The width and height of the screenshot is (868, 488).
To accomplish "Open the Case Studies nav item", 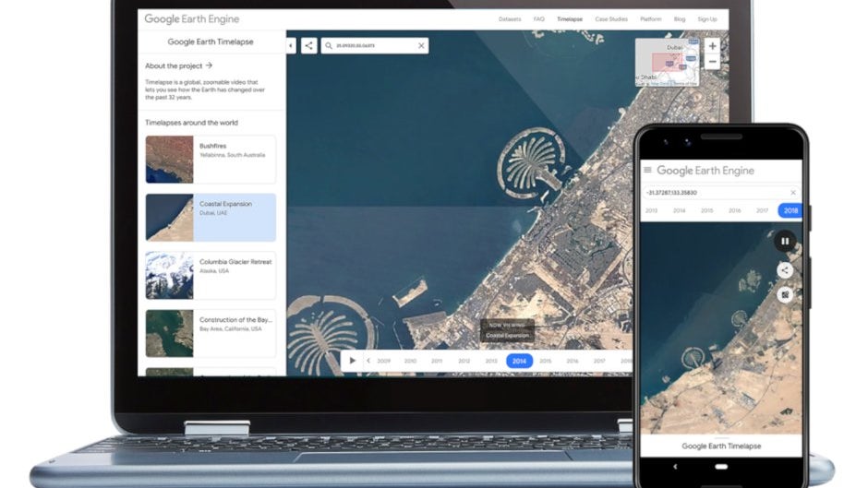I will pyautogui.click(x=611, y=18).
